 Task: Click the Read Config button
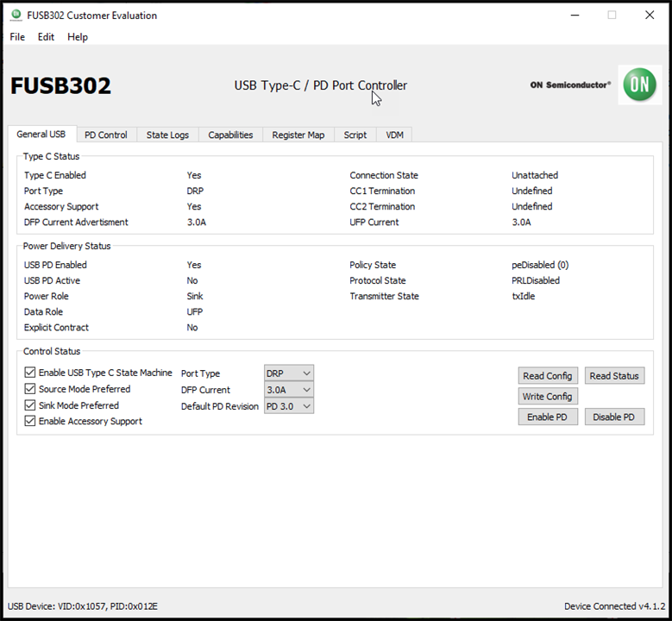547,376
